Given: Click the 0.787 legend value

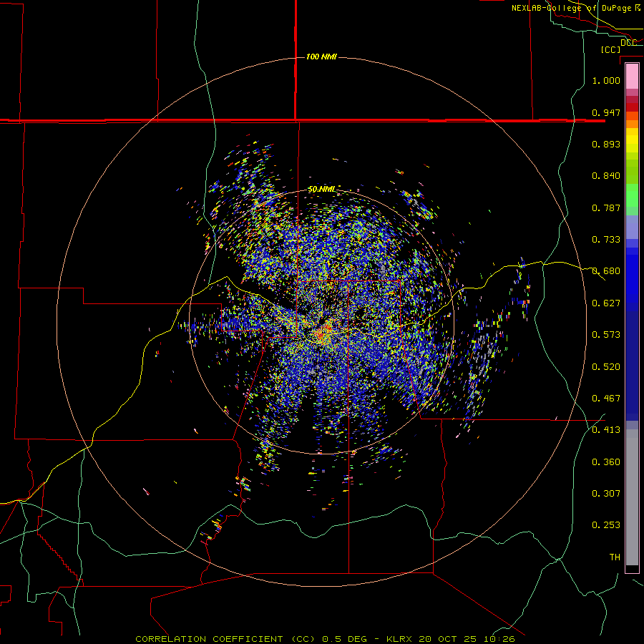Looking at the screenshot, I should point(606,208).
